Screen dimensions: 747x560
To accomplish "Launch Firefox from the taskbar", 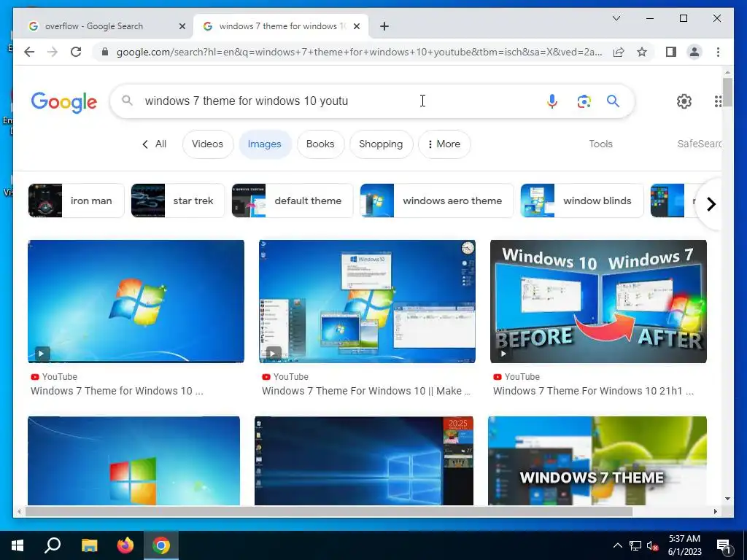I will [125, 545].
